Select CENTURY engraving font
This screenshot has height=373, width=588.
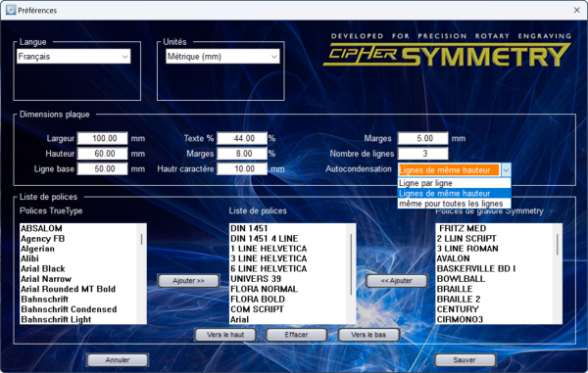coord(494,309)
